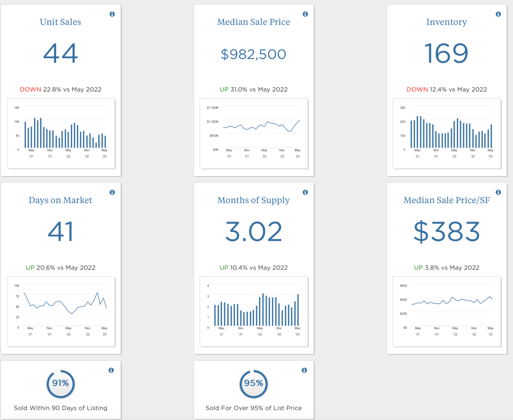Click the 91% circular progress ring
This screenshot has height=420, width=513.
[x=61, y=384]
